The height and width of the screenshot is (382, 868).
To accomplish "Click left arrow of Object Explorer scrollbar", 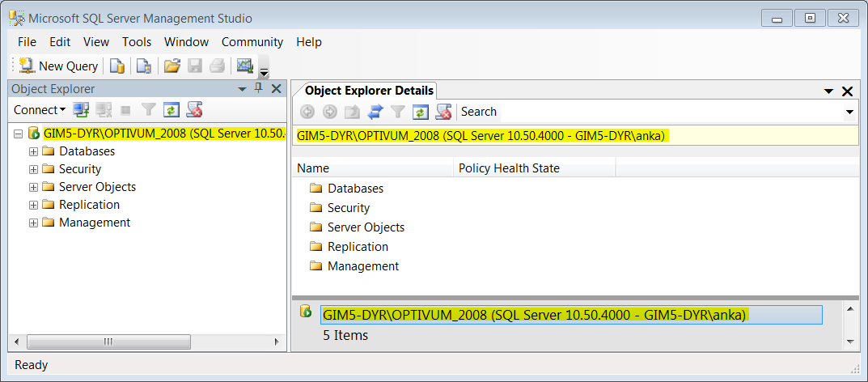I will pyautogui.click(x=16, y=342).
